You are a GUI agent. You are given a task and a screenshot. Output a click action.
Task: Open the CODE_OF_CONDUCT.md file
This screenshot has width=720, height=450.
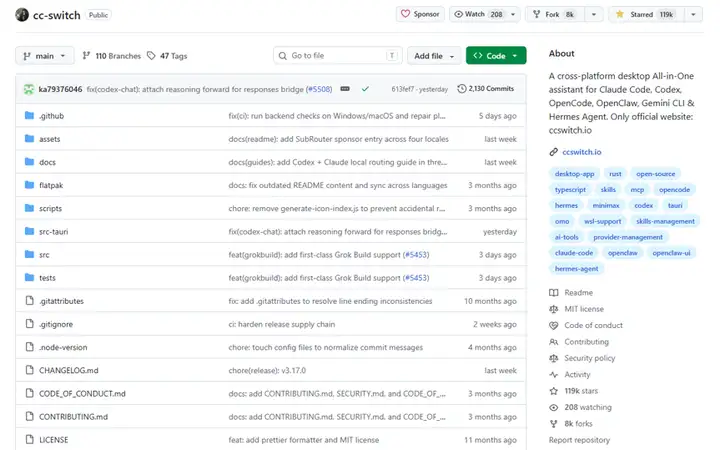click(x=82, y=394)
